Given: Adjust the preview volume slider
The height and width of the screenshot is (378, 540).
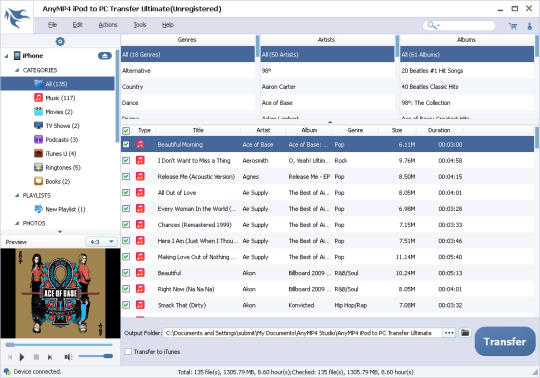Looking at the screenshot, I should point(96,356).
